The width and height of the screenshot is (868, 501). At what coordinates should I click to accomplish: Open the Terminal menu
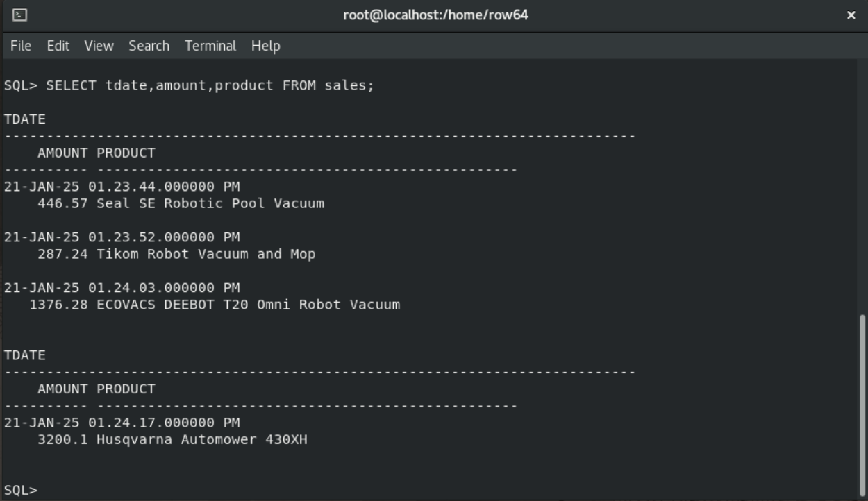[x=210, y=46]
